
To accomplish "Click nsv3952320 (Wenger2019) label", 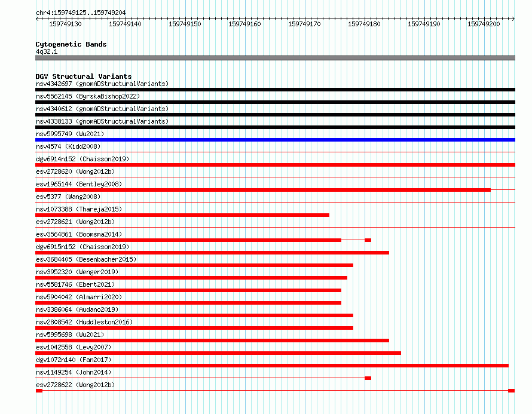I will (77, 272).
